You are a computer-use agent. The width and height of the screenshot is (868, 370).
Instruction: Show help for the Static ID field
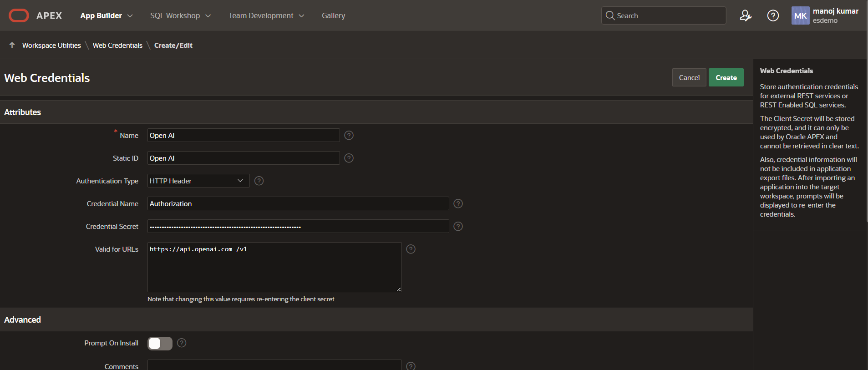pyautogui.click(x=349, y=158)
